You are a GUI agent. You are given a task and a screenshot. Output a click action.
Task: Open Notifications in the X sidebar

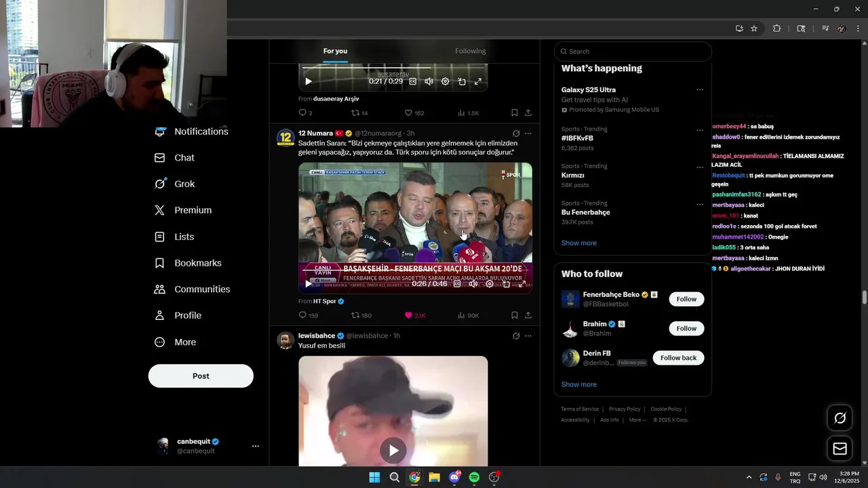pos(192,131)
